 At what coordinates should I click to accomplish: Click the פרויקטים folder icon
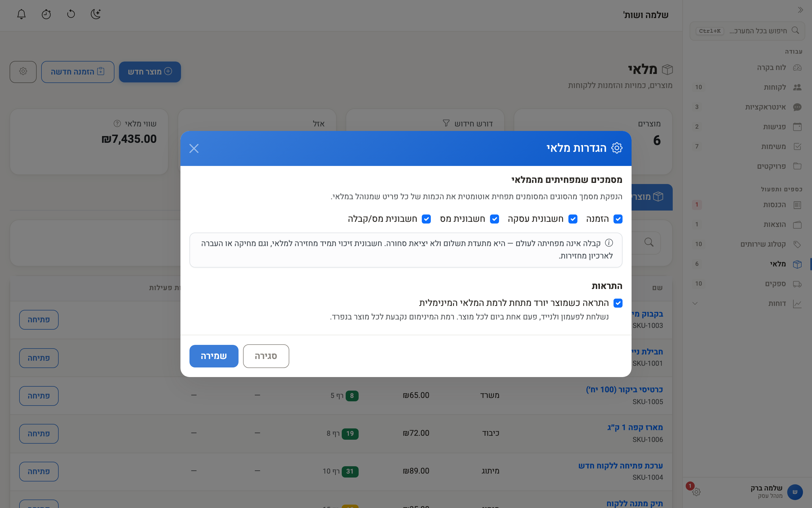pos(797,166)
